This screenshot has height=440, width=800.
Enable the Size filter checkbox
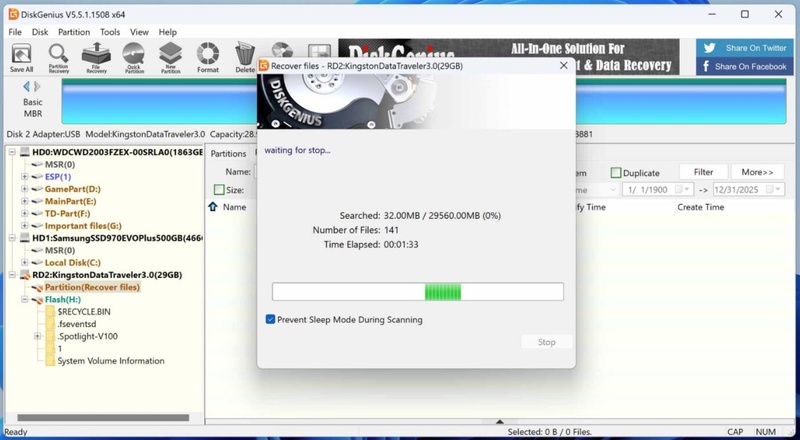point(219,190)
